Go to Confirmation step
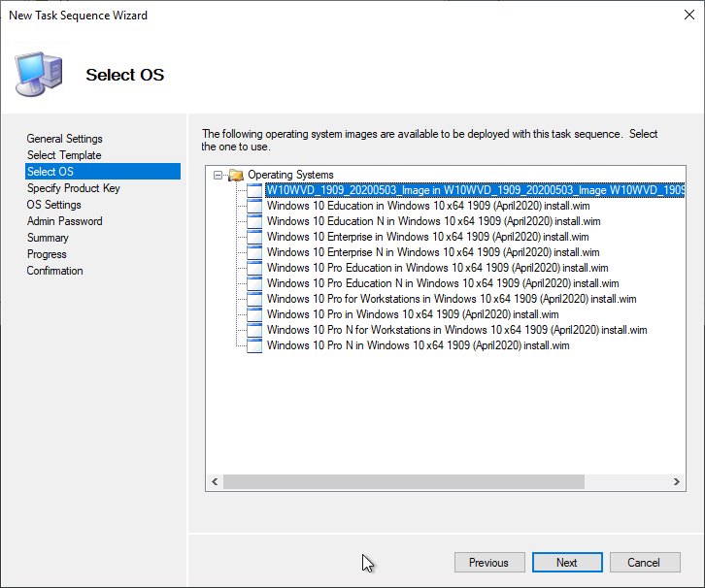Screen dimensions: 705x588 (x=54, y=271)
